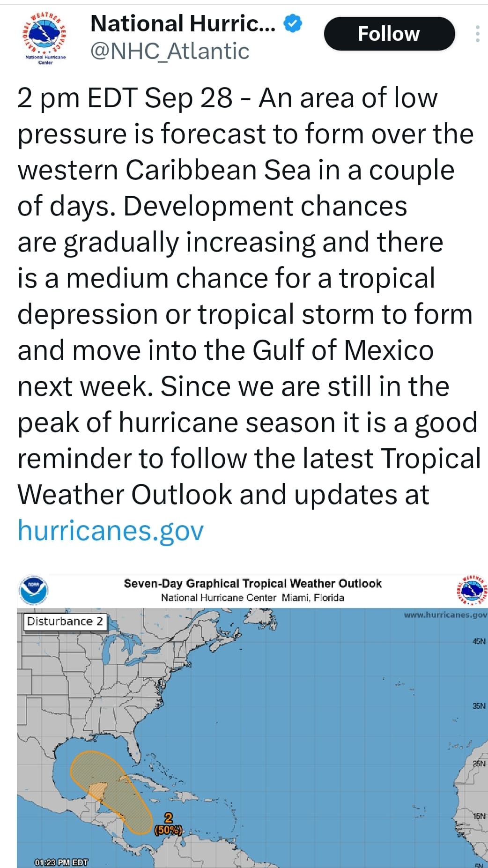488x868 pixels.
Task: Follow the NHC_Atlantic account
Action: coord(389,34)
